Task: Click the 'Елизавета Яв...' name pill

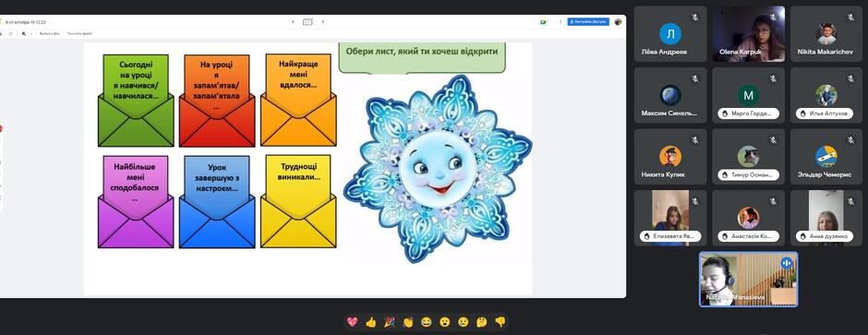Action: [669, 236]
